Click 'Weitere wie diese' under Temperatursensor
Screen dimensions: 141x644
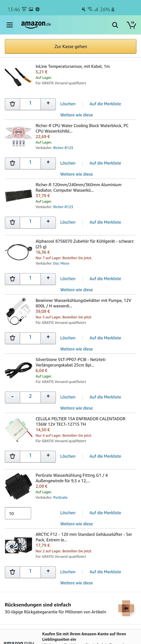tap(76, 115)
